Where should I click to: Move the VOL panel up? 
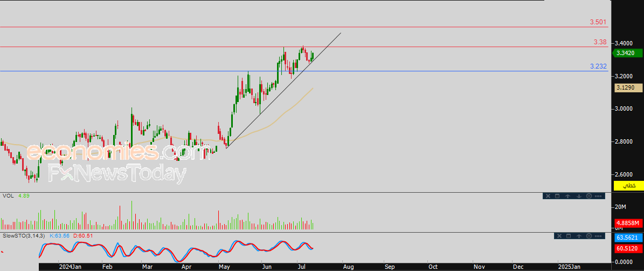click(567, 196)
